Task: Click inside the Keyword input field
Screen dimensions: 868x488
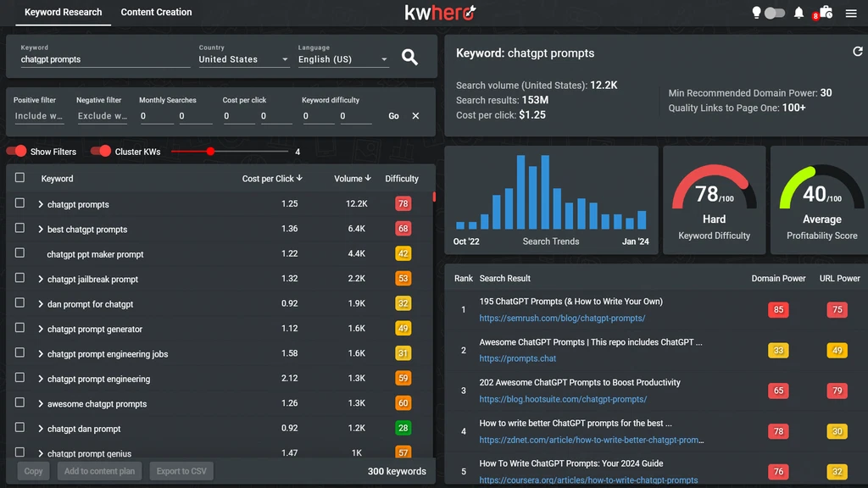Action: tap(102, 60)
